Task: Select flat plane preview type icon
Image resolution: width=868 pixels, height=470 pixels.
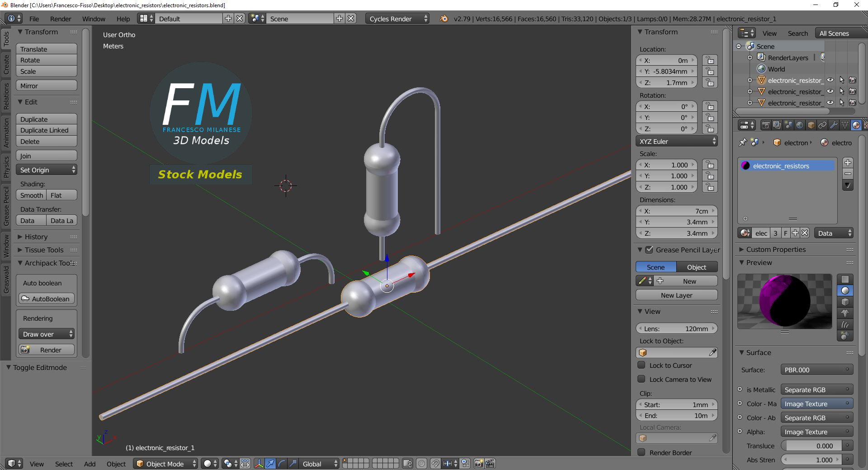Action: [845, 279]
